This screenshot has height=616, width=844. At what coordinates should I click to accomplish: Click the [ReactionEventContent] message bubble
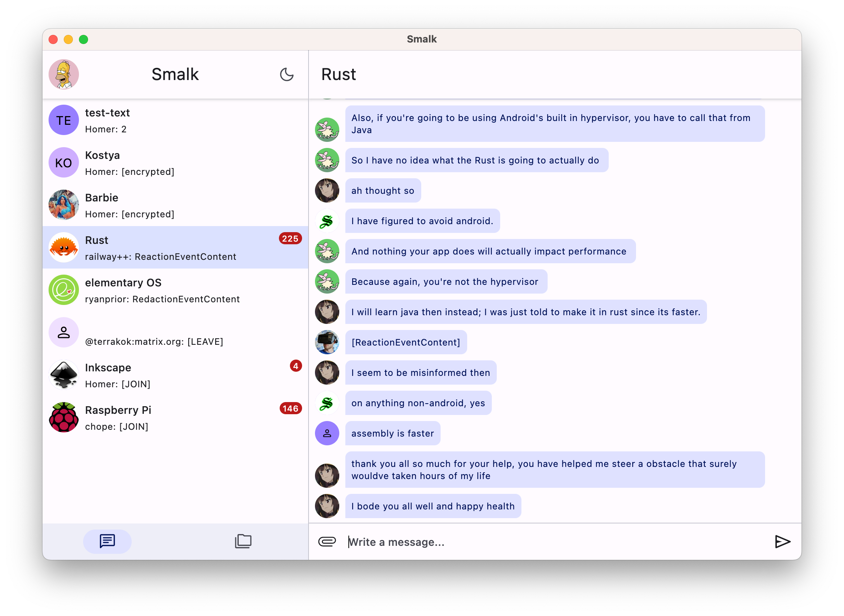pos(406,342)
